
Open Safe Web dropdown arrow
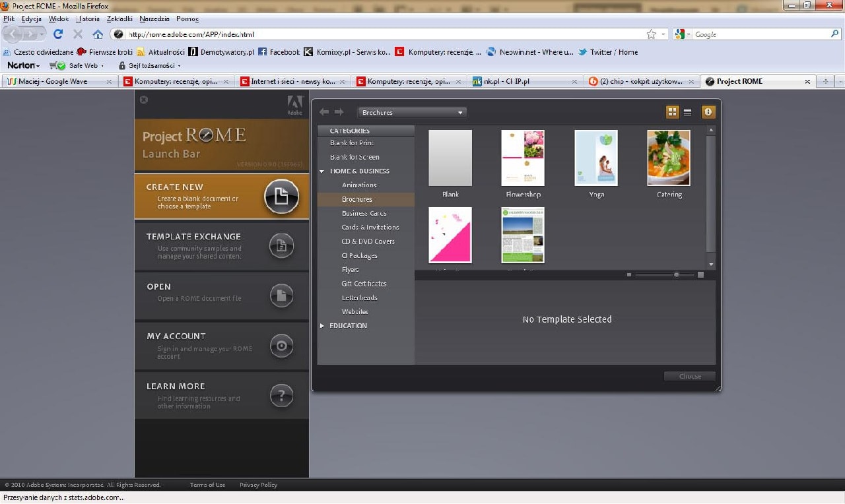point(103,66)
